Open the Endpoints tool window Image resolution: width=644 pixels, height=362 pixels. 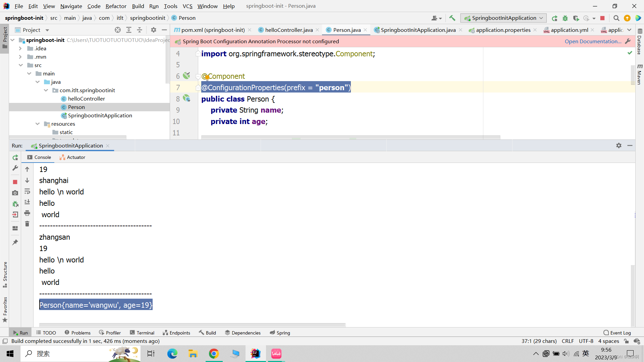tap(176, 333)
